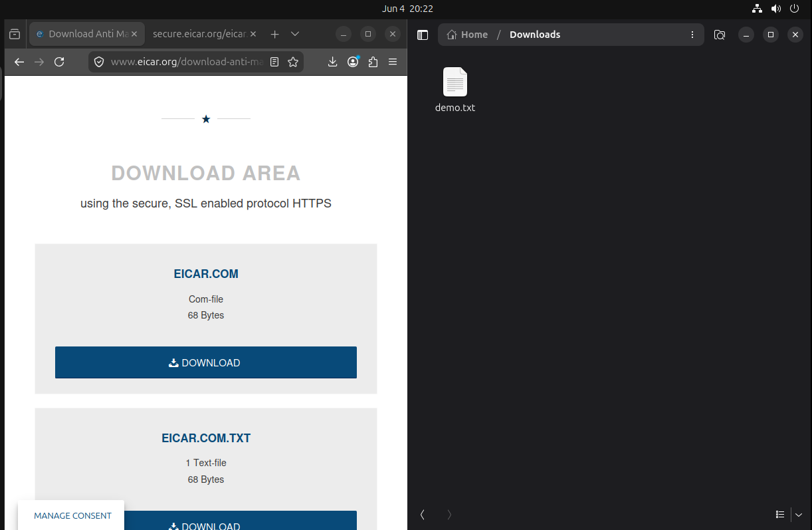Minimize the Firefox window
812x530 pixels.
pyautogui.click(x=344, y=34)
